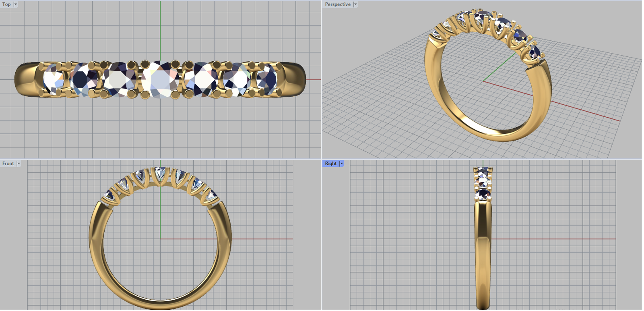Open the Perspective viewport menu arrow
The width and height of the screenshot is (644, 311).
(355, 4)
